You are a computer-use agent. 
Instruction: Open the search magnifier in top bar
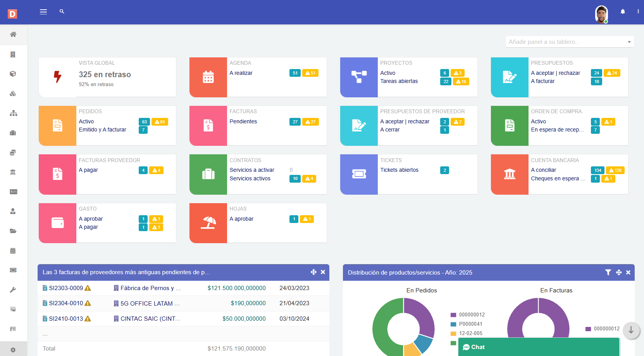(x=62, y=12)
